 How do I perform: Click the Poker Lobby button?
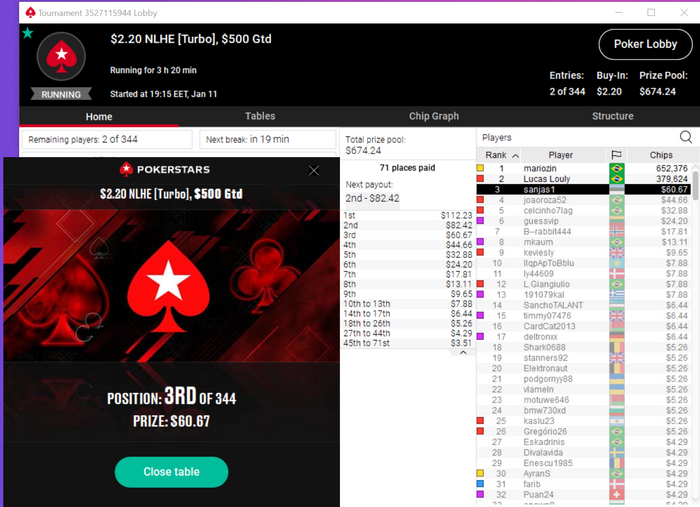(x=646, y=44)
